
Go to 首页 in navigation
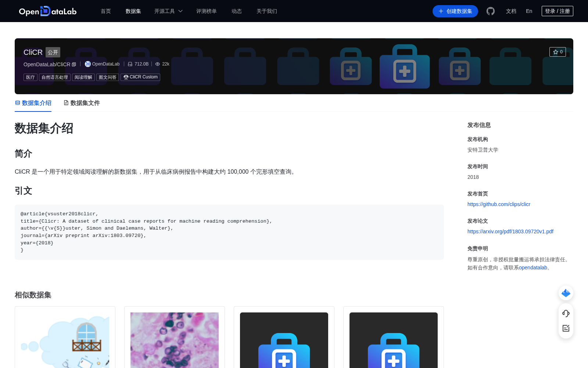click(106, 11)
